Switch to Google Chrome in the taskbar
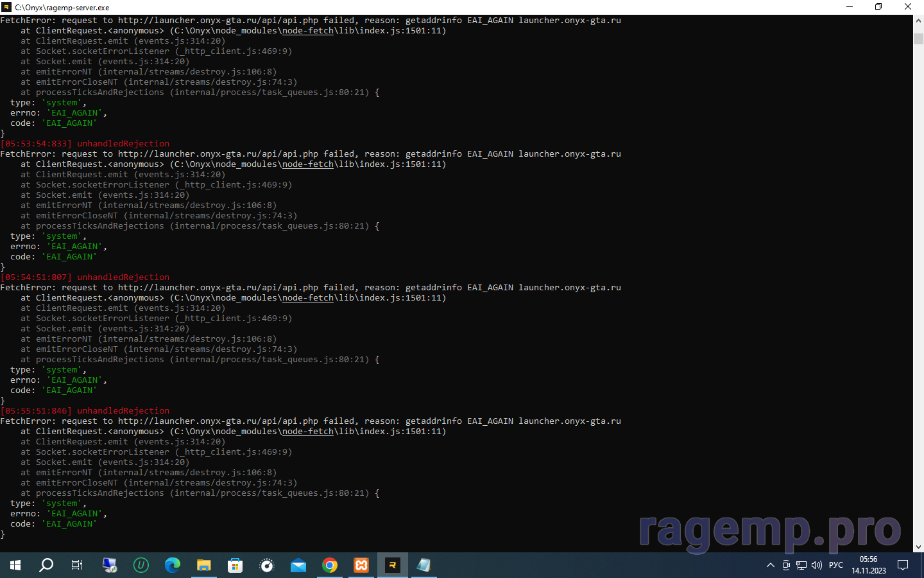 coord(329,565)
